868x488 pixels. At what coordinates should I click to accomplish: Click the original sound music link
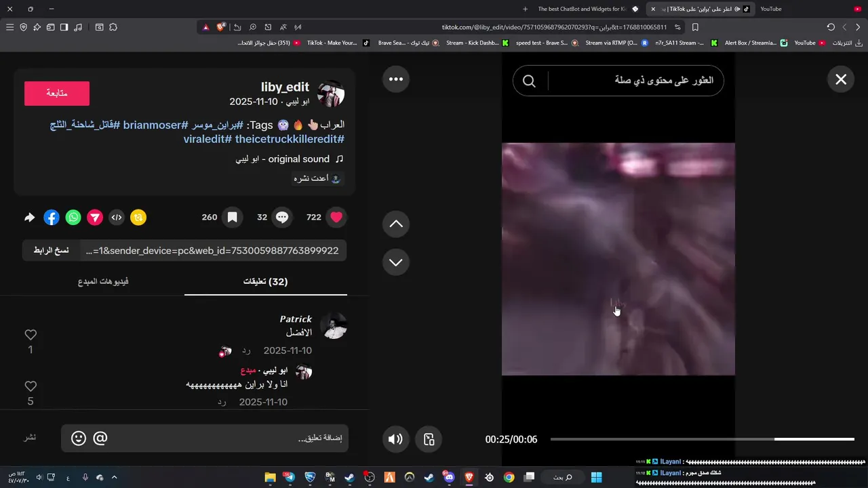(x=290, y=159)
